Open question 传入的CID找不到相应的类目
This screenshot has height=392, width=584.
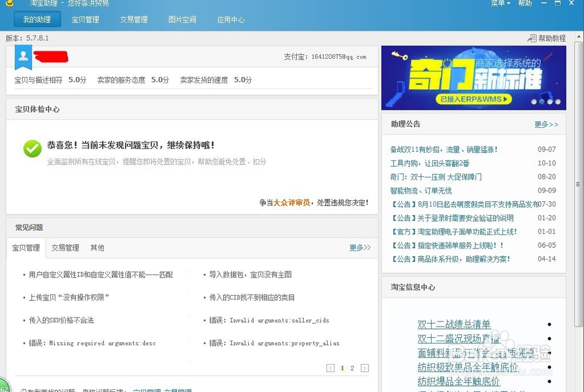[252, 297]
